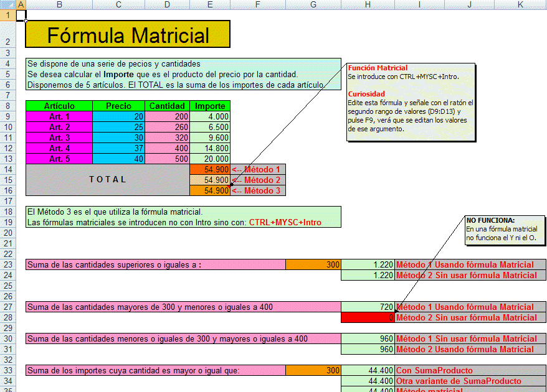Select the Precio column header cell
Screen dimensions: 547x392
(x=118, y=106)
